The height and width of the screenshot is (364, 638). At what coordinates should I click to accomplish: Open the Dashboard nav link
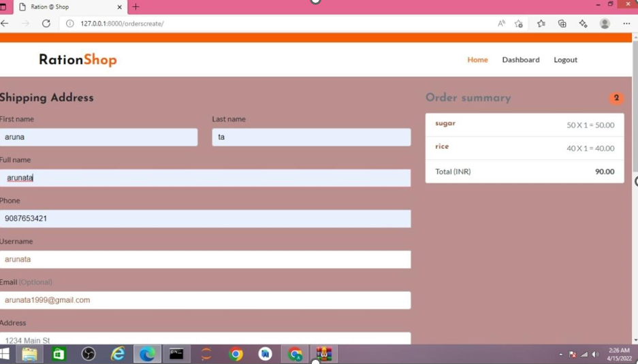[520, 60]
